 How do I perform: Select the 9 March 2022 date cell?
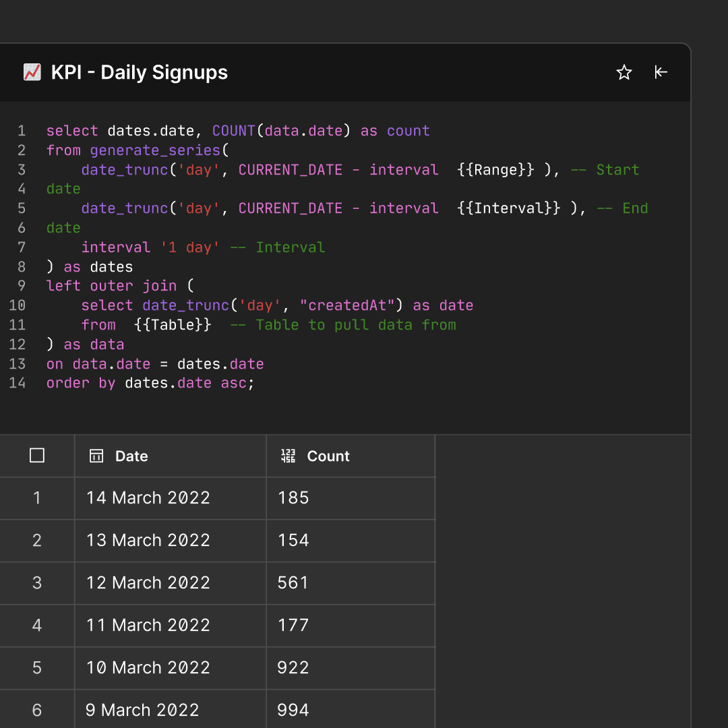point(171,709)
